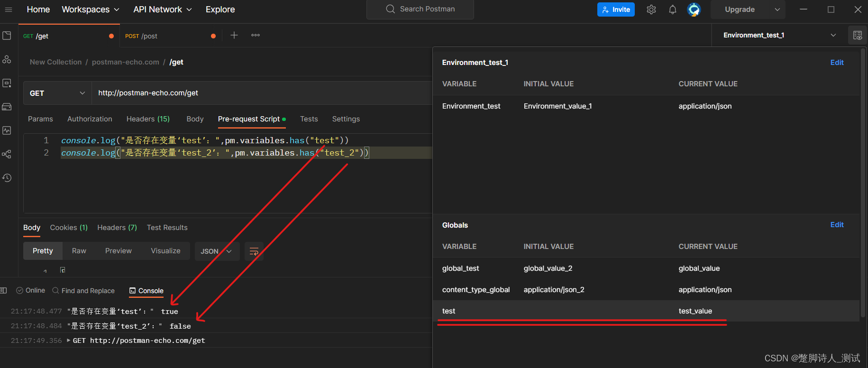Click the Online status indicator
Screen dimensions: 868x368
pos(31,290)
